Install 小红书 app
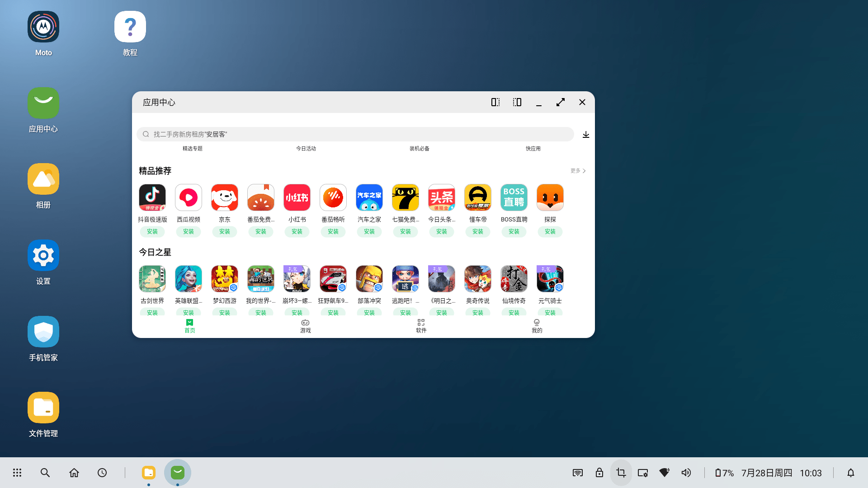 click(297, 232)
